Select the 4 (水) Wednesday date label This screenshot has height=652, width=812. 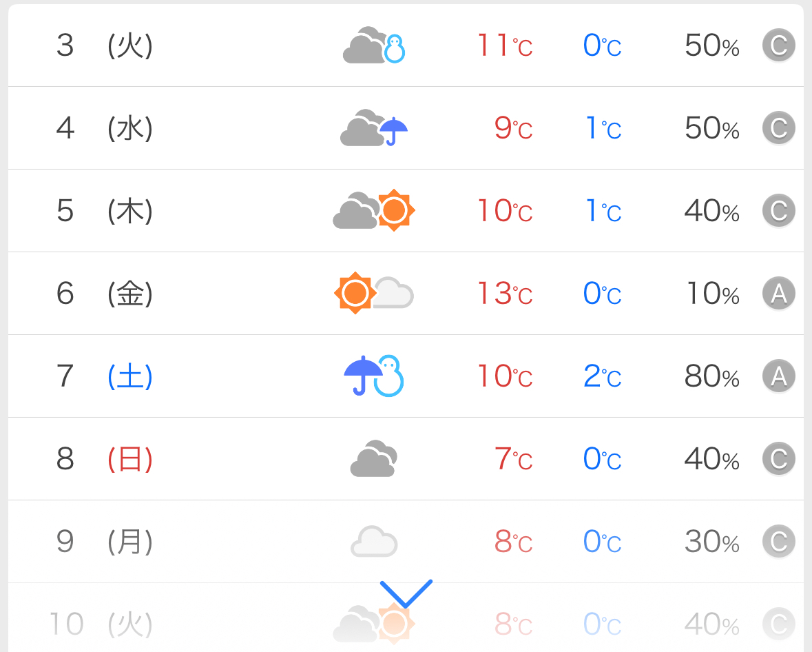click(x=104, y=128)
